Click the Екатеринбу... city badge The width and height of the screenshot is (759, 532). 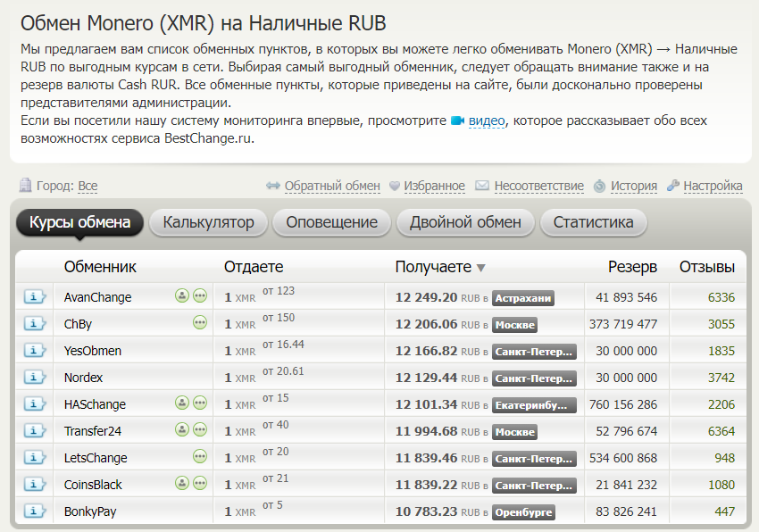[x=534, y=405]
